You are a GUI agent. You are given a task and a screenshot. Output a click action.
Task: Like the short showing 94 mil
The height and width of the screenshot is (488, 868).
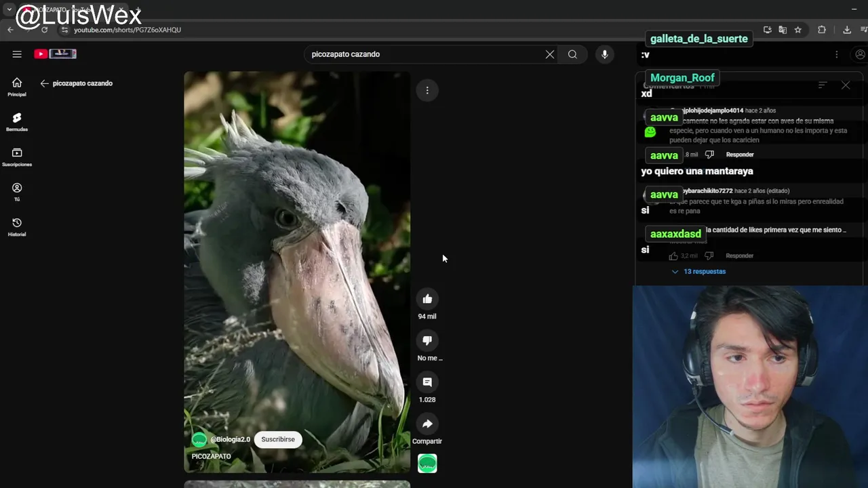coord(427,299)
